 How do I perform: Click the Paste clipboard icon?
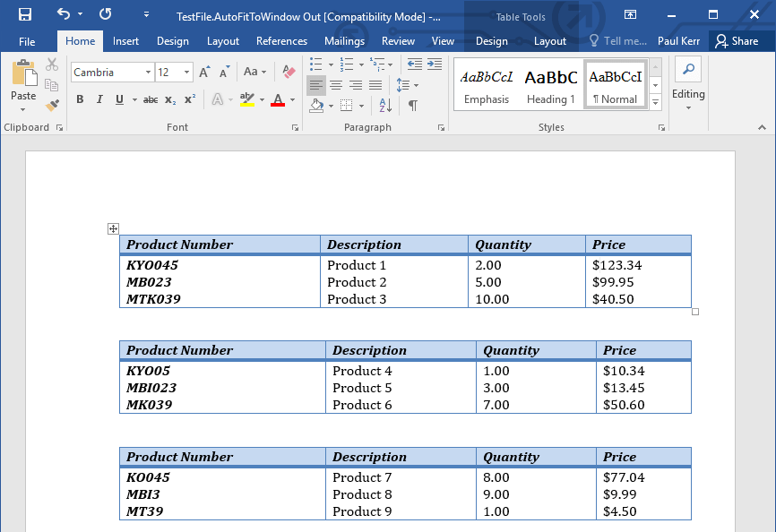23,73
